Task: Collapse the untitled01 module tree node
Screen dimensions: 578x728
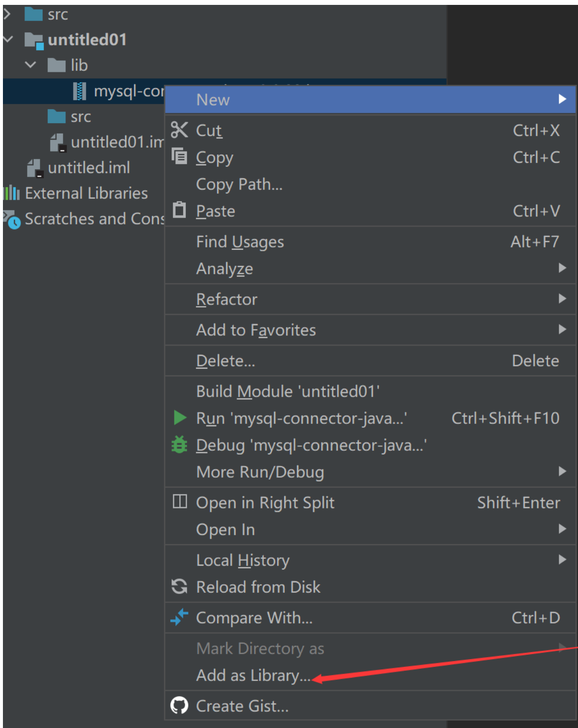Action: 8,39
